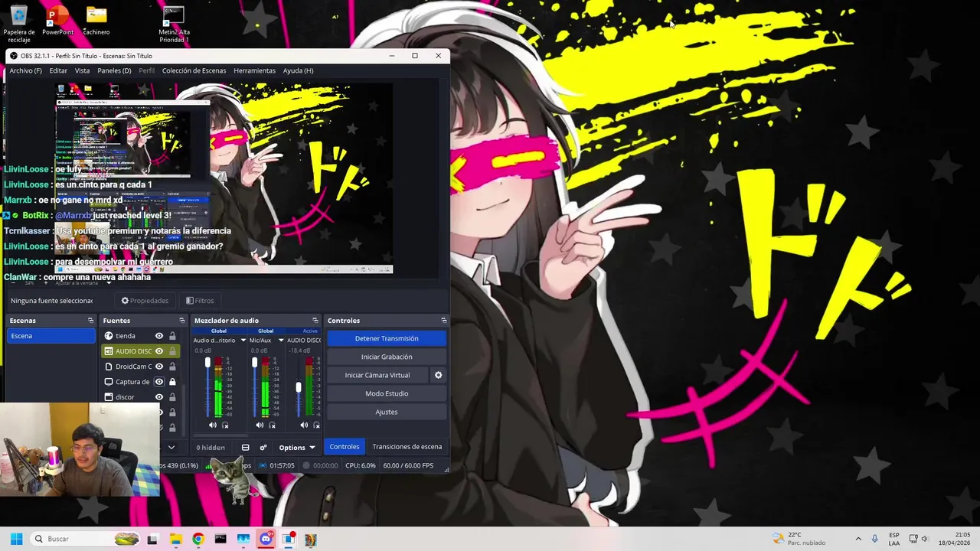980x551 pixels.
Task: Float the Mezclador de audio dock icon
Action: (x=315, y=321)
